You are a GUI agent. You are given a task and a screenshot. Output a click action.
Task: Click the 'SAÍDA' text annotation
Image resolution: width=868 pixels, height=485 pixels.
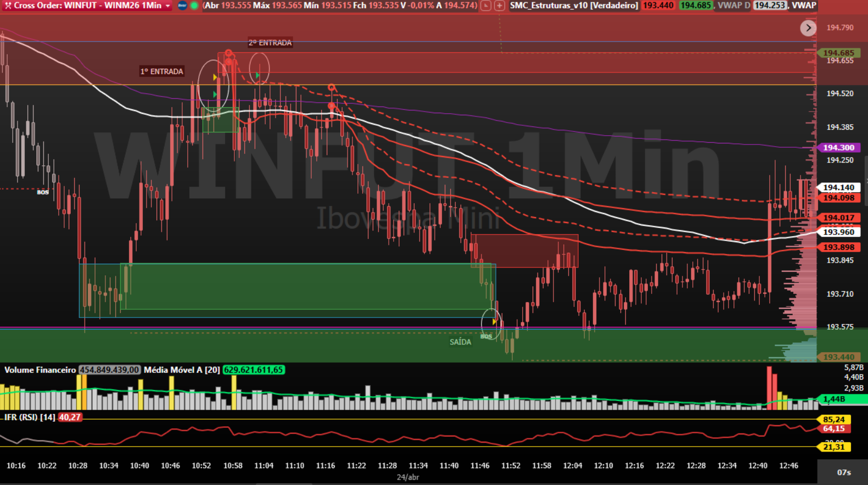[460, 342]
